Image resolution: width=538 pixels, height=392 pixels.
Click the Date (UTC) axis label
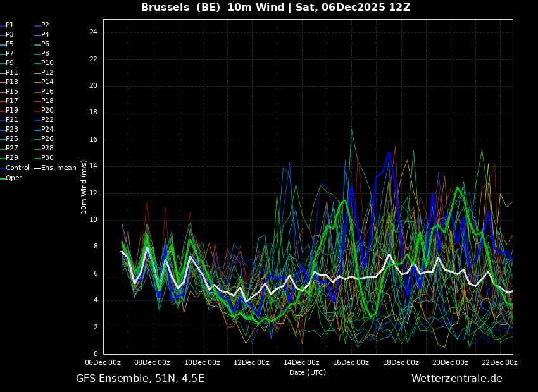pyautogui.click(x=308, y=373)
